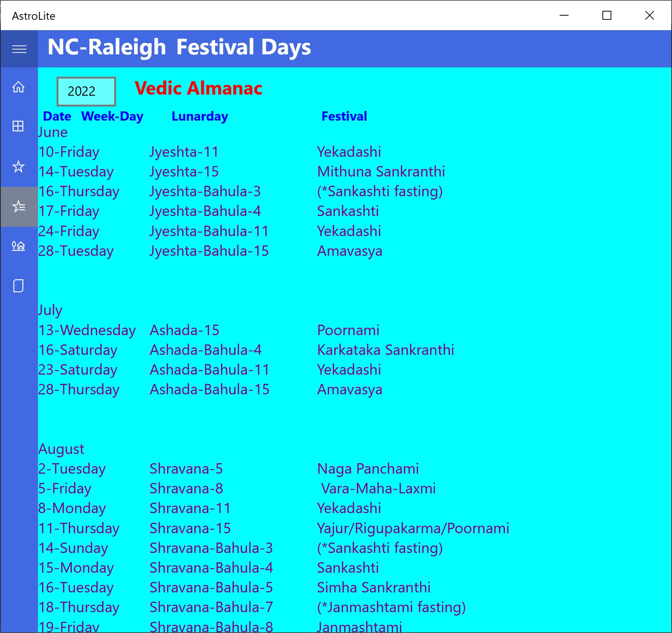Screen dimensions: 672x633
Task: Click the Week-Day column header
Action: point(112,116)
